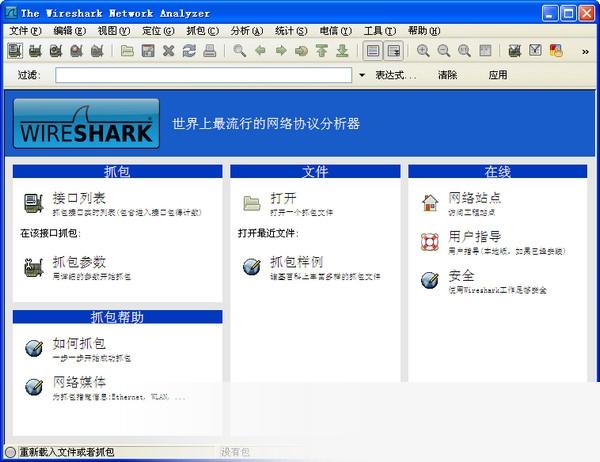Screen dimensions: 600x462
Task: Click the Wireshark logo banner
Action: pos(86,123)
